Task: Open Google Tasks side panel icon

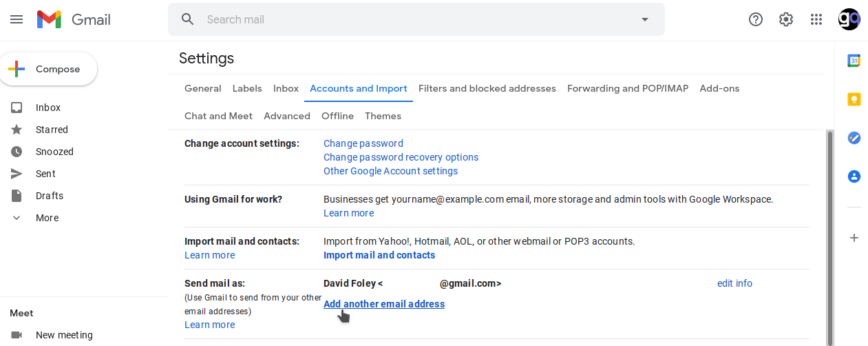Action: [854, 138]
